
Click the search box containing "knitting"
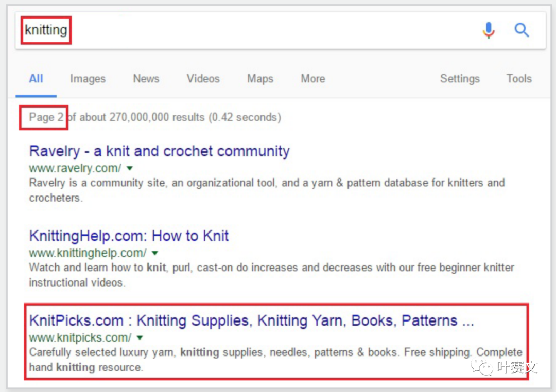[247, 30]
